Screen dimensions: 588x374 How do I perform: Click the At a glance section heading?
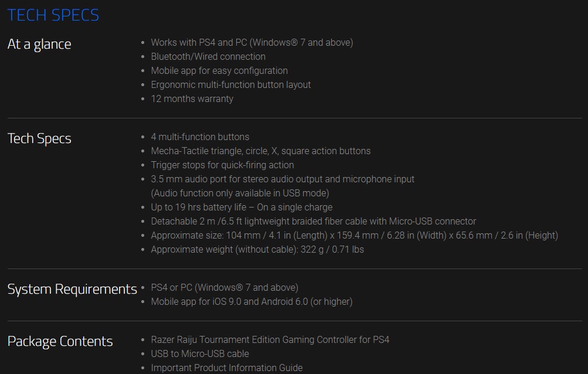click(x=39, y=45)
